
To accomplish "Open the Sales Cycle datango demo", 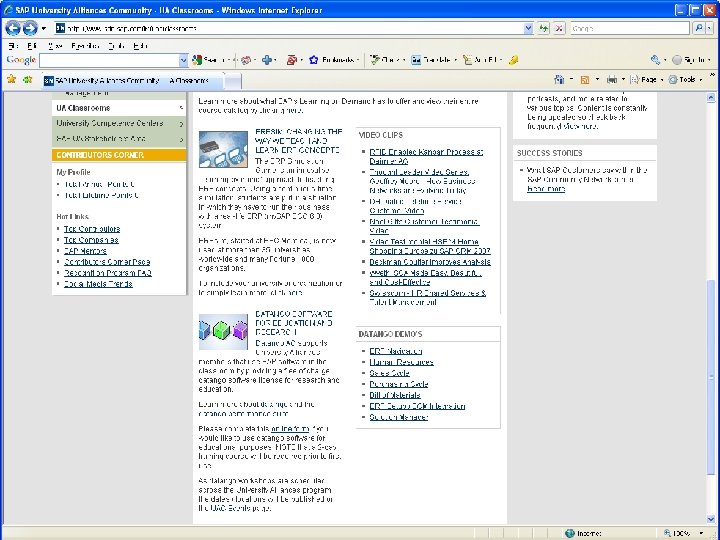I will point(389,373).
